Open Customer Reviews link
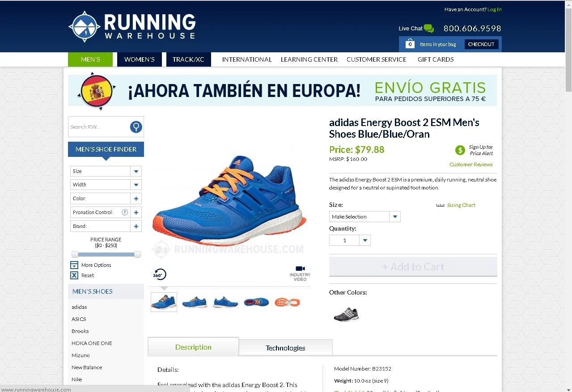The image size is (572, 392). pyautogui.click(x=471, y=164)
